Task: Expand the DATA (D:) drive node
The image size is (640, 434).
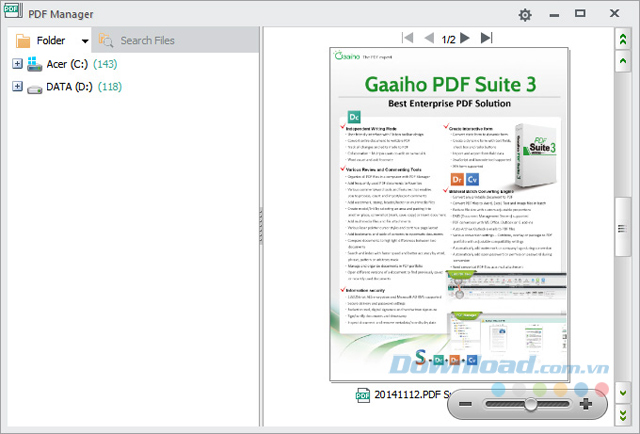Action: 17,86
